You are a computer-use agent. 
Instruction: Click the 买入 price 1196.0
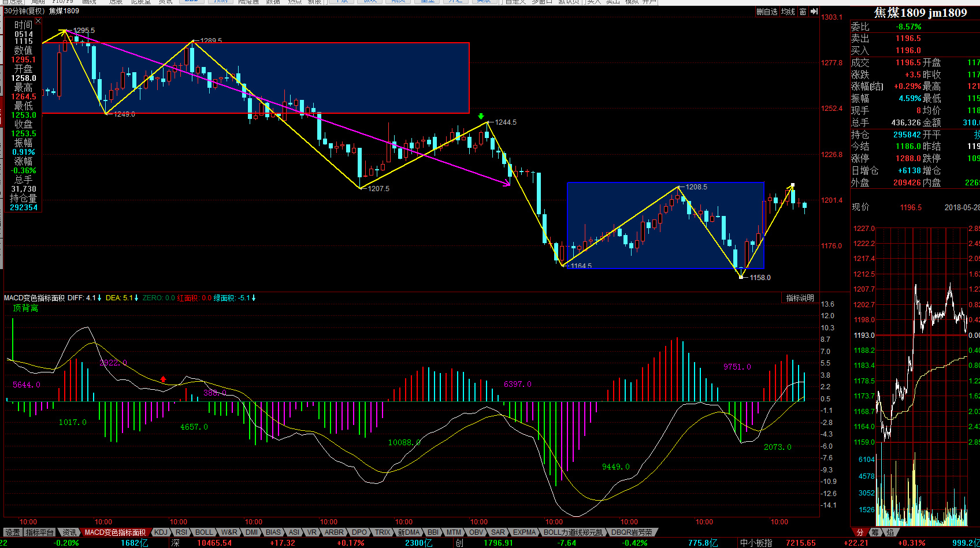click(908, 51)
